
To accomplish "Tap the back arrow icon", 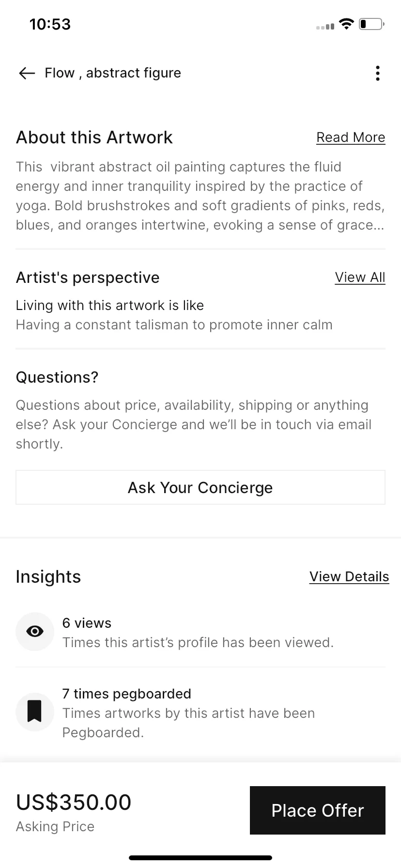I will [27, 73].
